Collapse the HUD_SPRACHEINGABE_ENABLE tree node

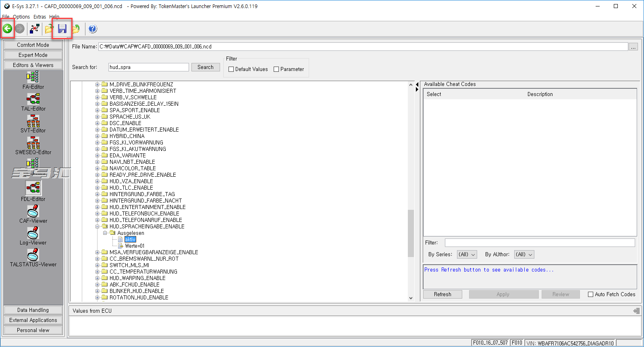pos(97,227)
